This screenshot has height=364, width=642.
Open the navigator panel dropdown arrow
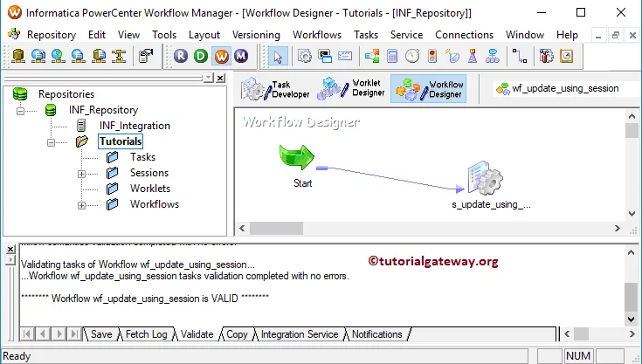pos(209,78)
